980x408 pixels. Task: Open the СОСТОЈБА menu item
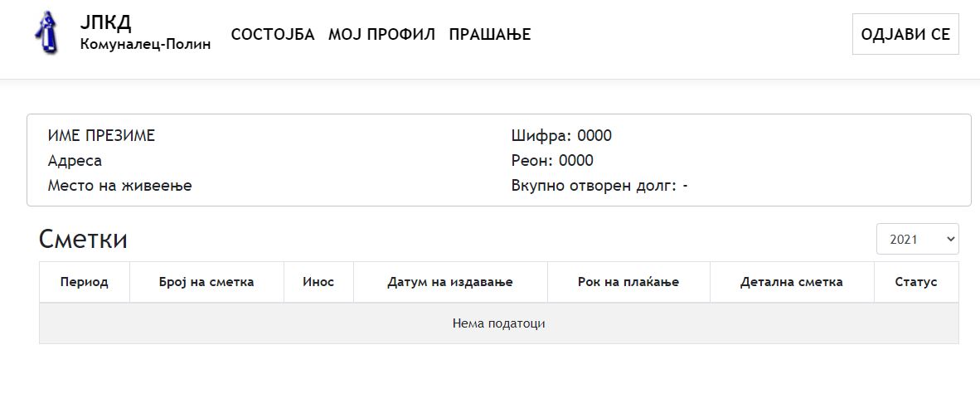coord(273,34)
